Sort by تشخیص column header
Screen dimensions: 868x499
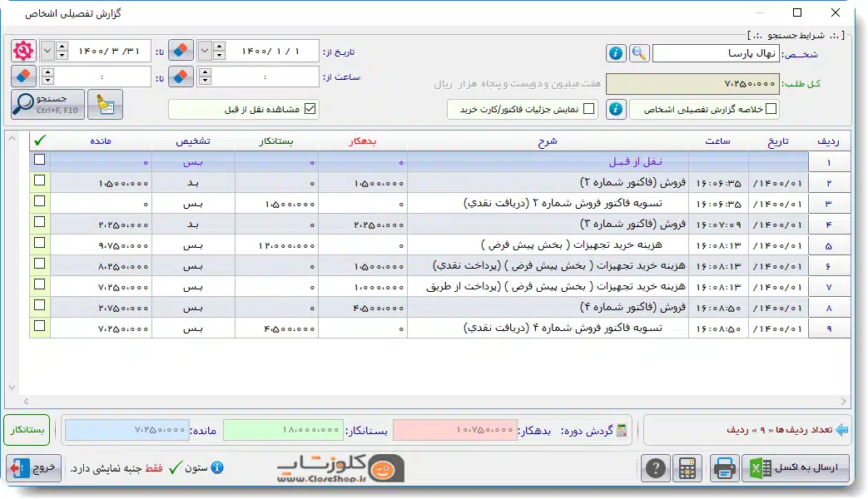[x=193, y=141]
